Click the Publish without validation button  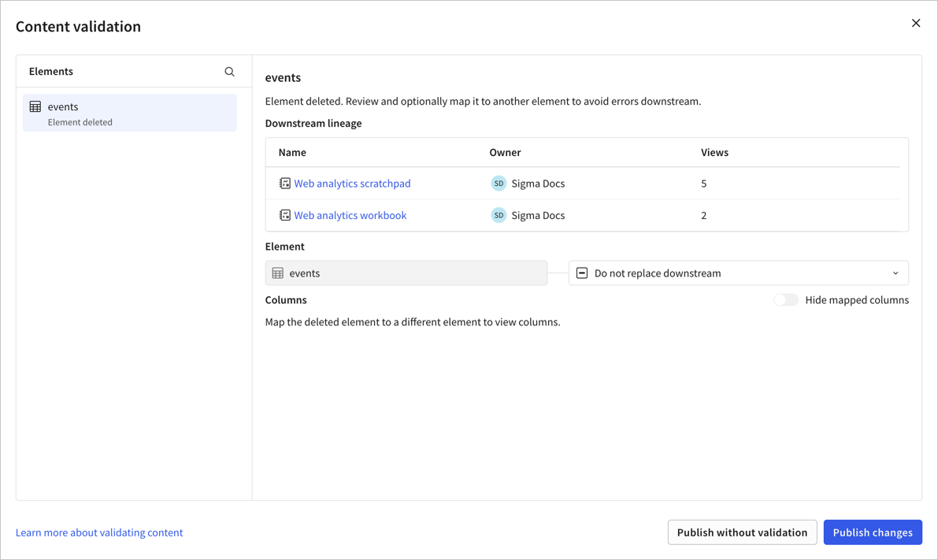coord(742,532)
